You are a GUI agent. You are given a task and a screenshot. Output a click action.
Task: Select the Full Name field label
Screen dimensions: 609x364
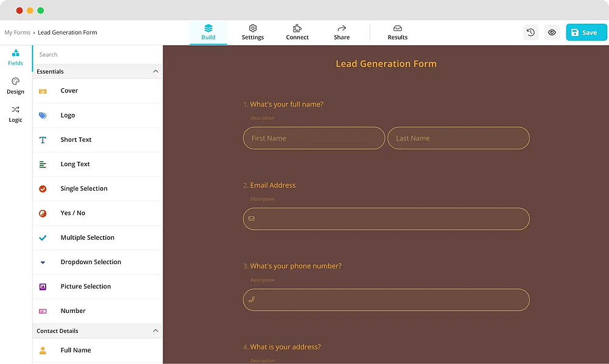point(76,350)
